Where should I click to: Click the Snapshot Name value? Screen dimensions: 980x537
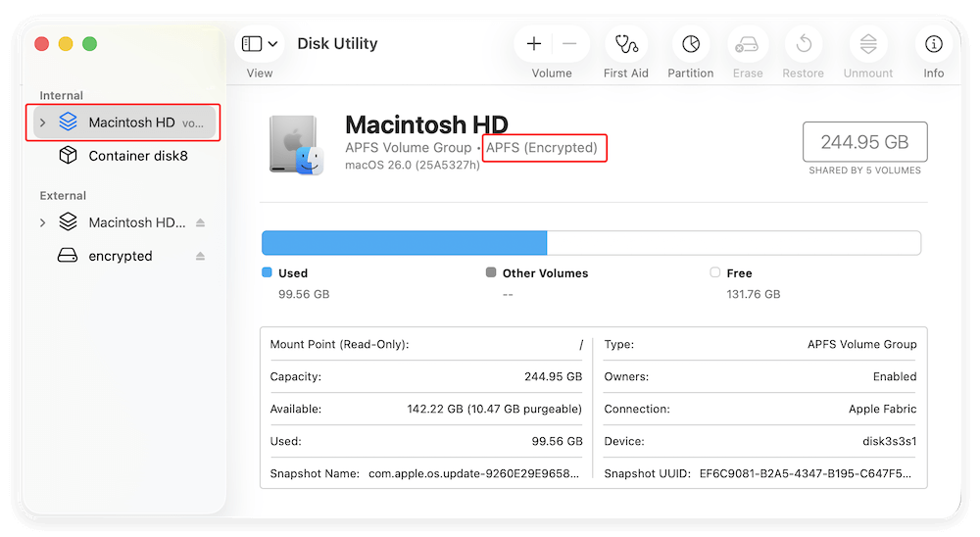[x=473, y=474]
